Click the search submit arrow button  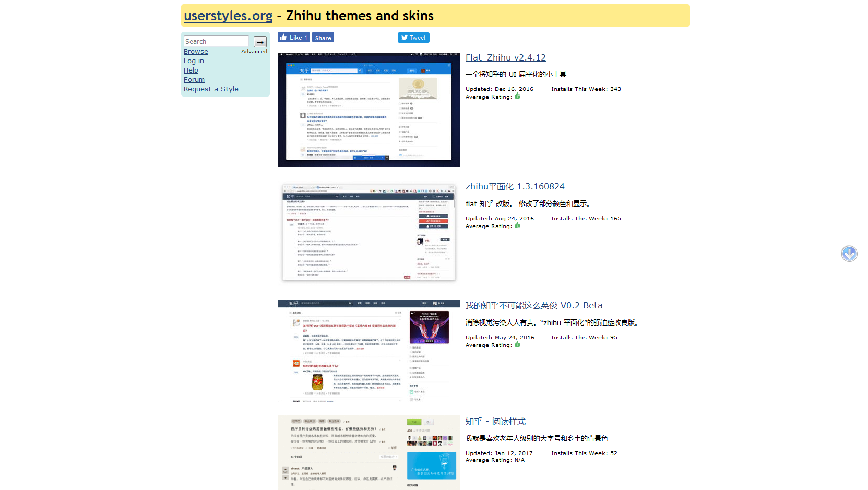point(260,42)
